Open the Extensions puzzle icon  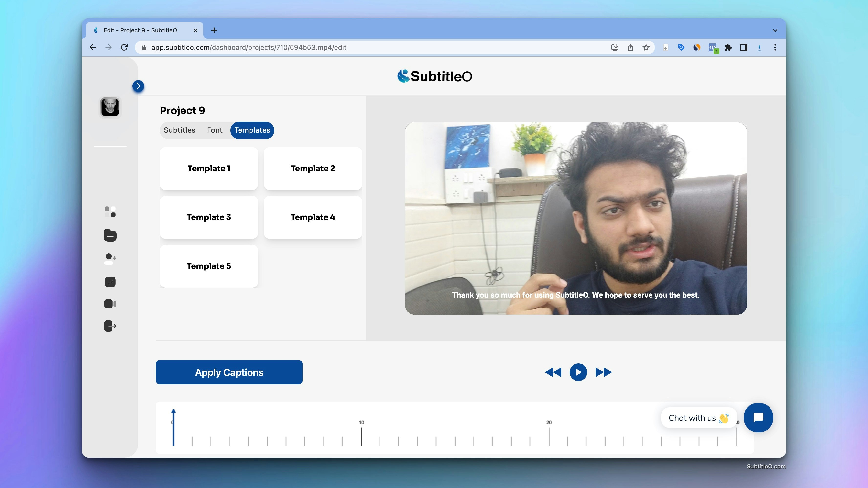(x=728, y=47)
